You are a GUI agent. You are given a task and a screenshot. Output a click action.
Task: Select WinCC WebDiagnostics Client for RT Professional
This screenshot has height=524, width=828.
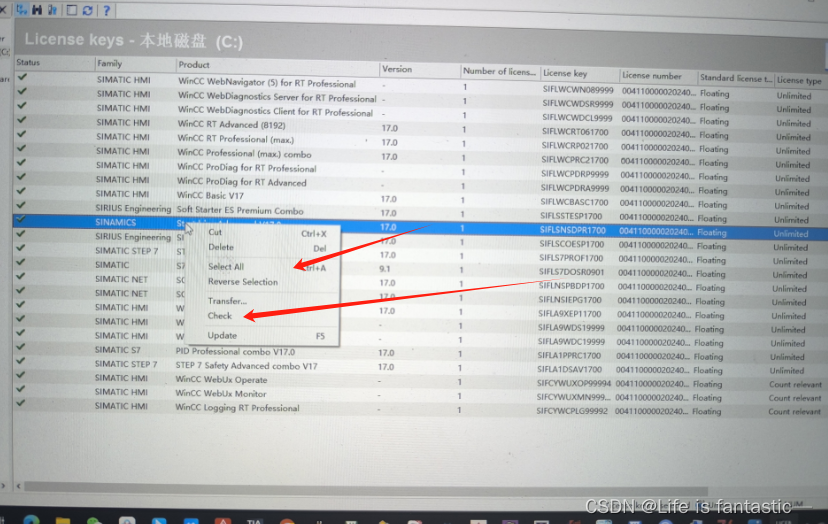(x=275, y=112)
